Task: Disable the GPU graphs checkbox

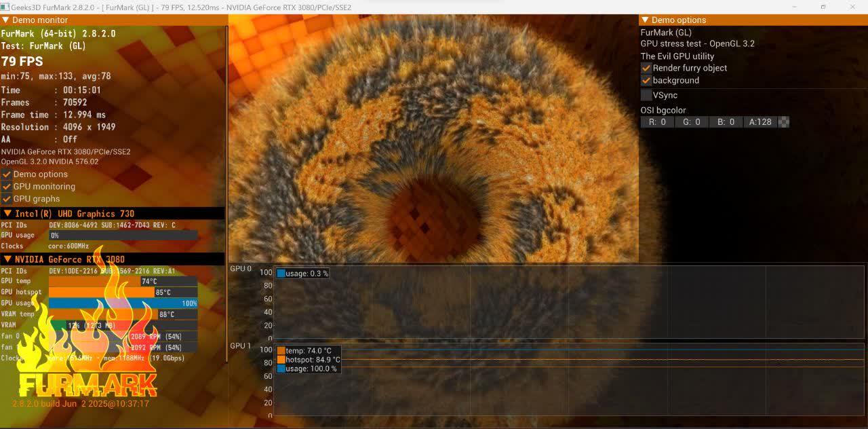Action: (x=7, y=199)
